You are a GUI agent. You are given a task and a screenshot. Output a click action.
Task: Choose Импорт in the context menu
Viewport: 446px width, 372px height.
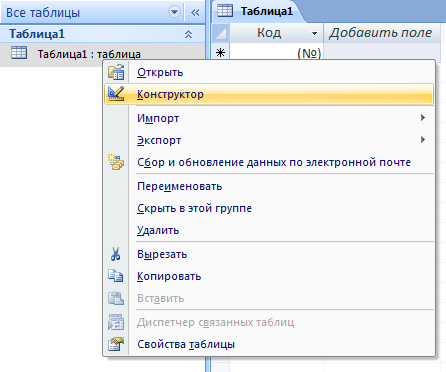tap(269, 118)
